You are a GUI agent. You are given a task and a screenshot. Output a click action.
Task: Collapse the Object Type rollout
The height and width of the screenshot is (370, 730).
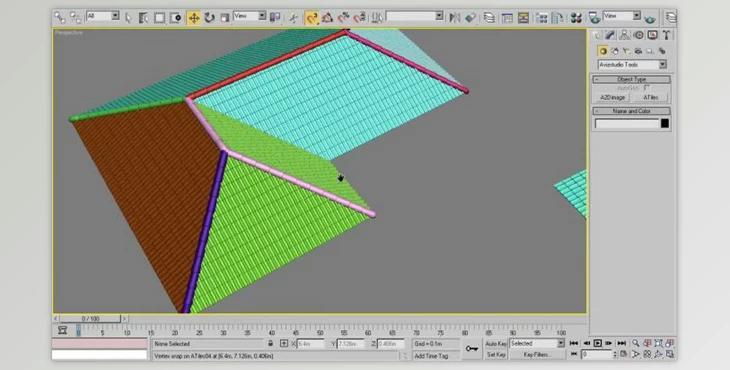click(x=631, y=80)
